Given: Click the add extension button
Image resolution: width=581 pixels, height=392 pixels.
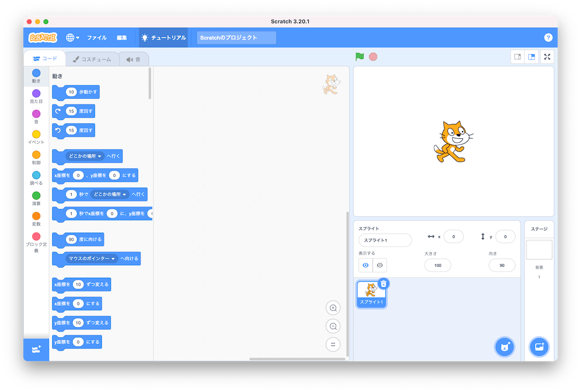Looking at the screenshot, I should click(36, 349).
